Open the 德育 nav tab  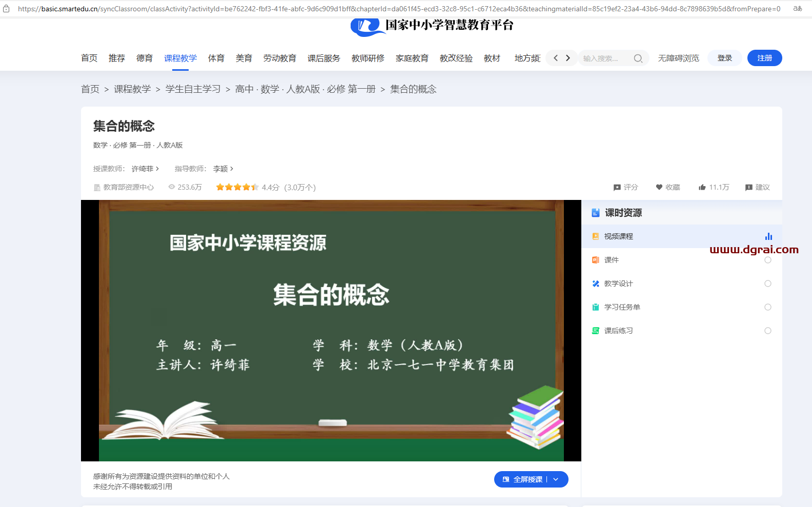tap(145, 58)
